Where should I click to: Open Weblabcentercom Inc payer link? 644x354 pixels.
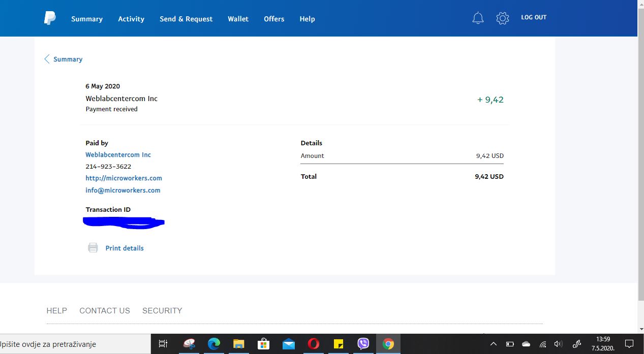[118, 154]
